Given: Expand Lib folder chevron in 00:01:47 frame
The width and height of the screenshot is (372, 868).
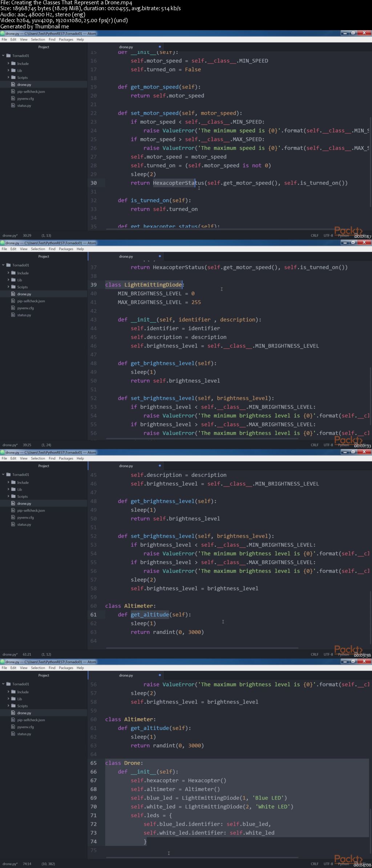Looking at the screenshot, I should coord(8,70).
